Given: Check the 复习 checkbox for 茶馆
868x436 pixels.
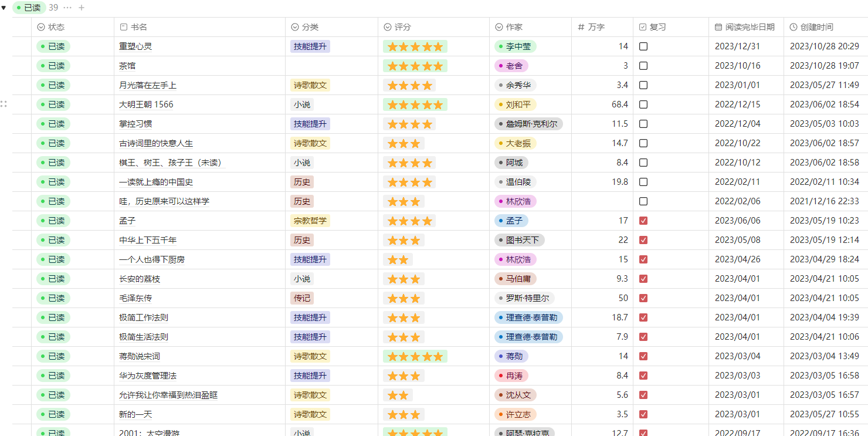Looking at the screenshot, I should 643,66.
